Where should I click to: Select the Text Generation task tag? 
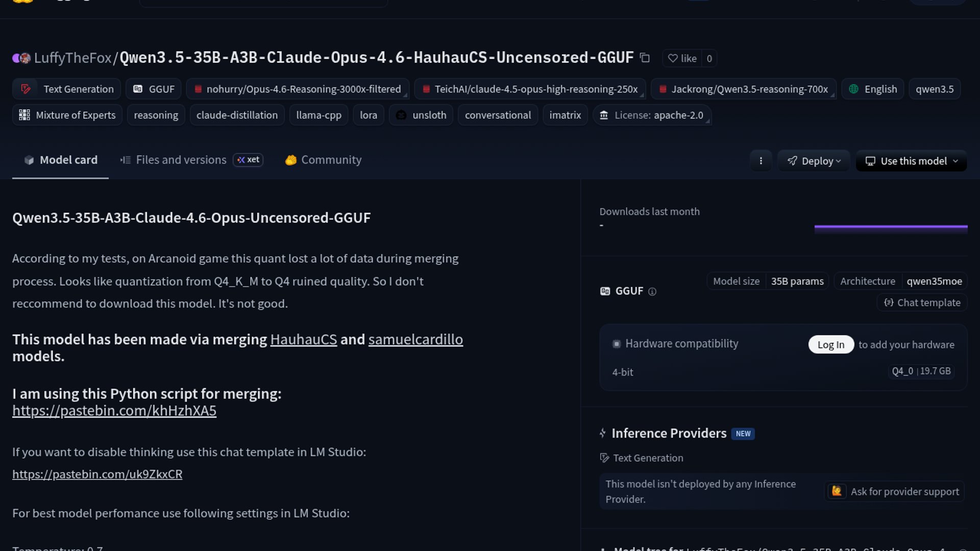coord(67,89)
